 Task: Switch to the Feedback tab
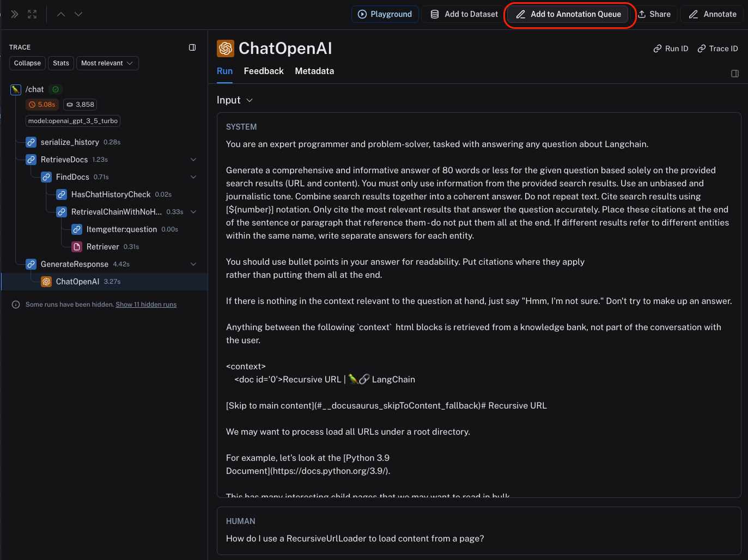click(264, 71)
